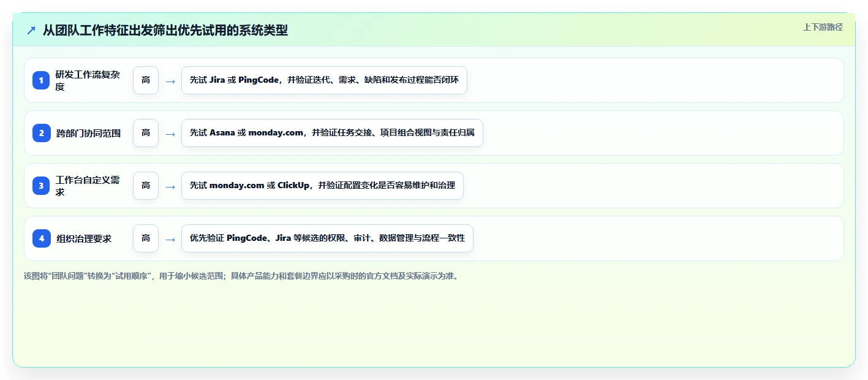Click the box recommending Asana or monday.com
This screenshot has height=380, width=868.
[x=332, y=133]
